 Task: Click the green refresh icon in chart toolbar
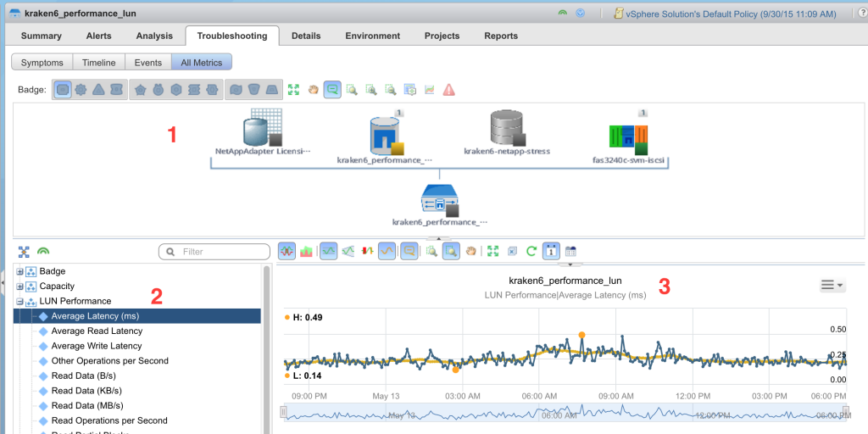(x=531, y=252)
